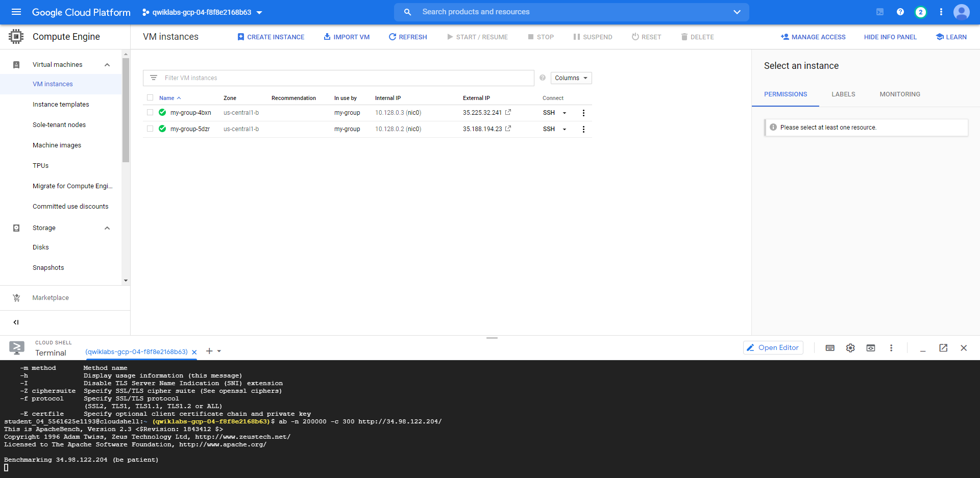Open external IP 35.188.194.23 link icon
The image size is (980, 478).
[508, 129]
